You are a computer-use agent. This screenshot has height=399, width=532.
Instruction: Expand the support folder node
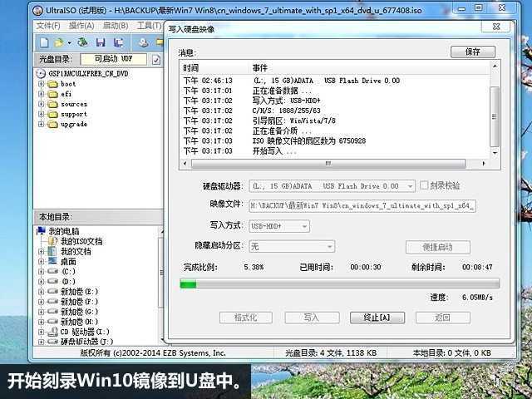(42, 115)
